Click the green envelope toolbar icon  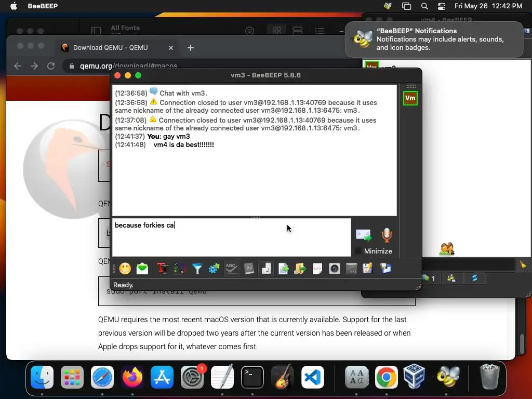pos(142,269)
